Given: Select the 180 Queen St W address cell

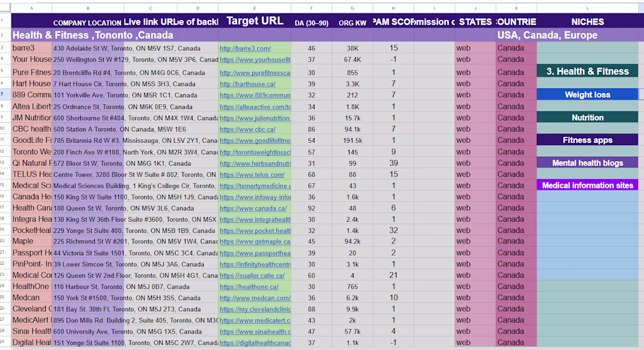Looking at the screenshot, I should [124, 208].
